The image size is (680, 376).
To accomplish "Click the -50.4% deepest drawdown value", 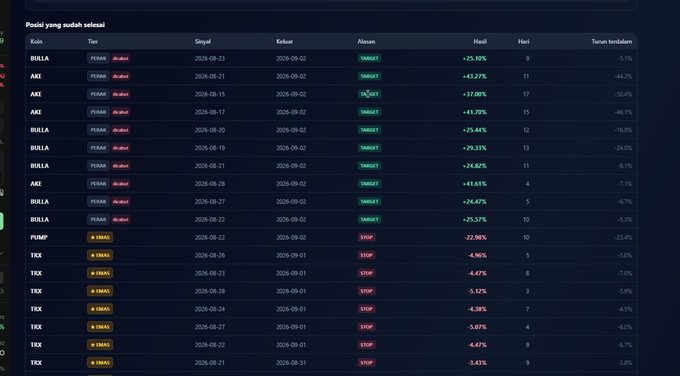I will click(x=623, y=94).
